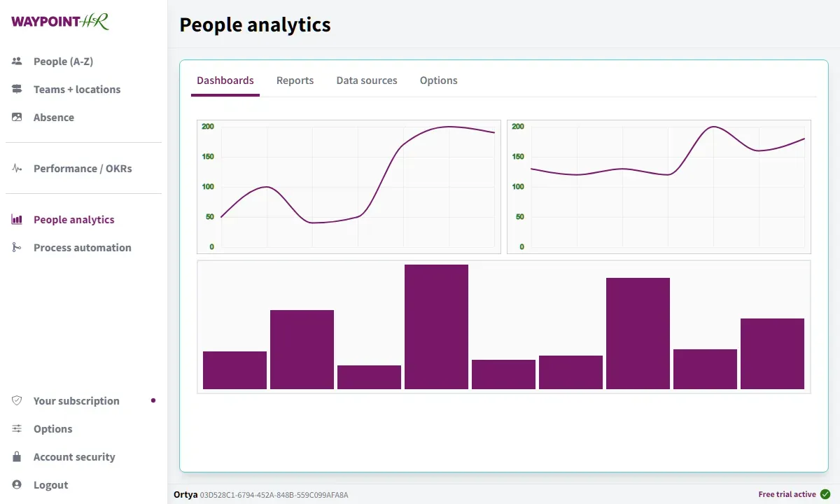Select the left line chart panel

[348, 185]
